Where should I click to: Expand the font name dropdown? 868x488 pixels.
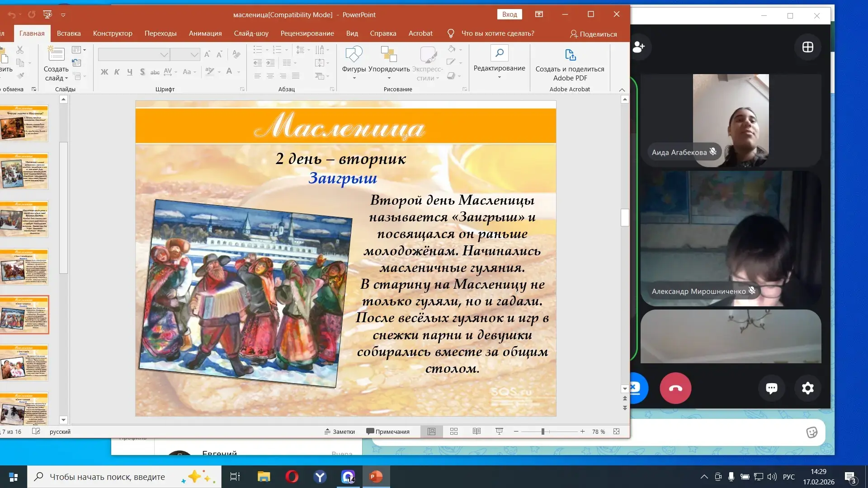[164, 55]
